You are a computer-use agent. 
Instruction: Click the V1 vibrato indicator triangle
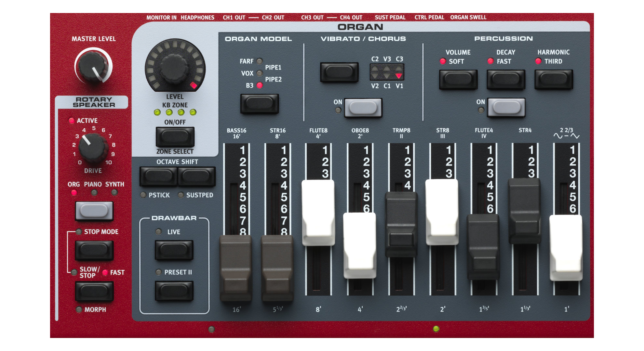coord(399,76)
